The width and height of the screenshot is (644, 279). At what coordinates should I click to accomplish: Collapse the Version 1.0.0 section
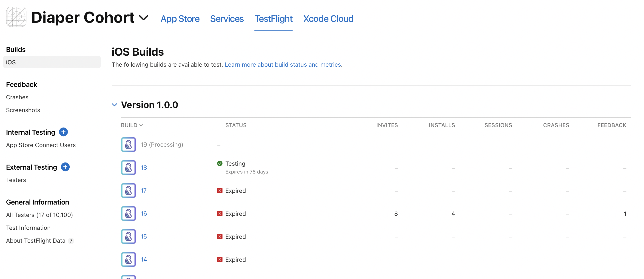coord(114,105)
